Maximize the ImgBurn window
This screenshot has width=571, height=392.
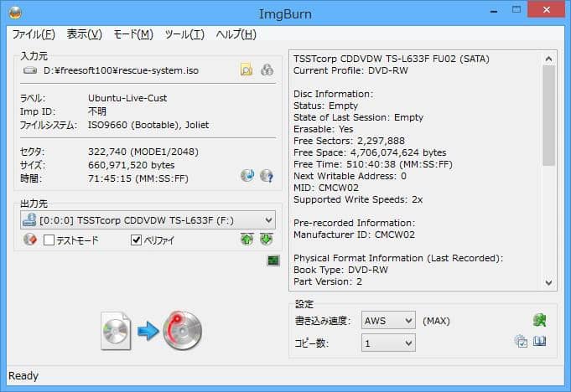click(x=516, y=10)
